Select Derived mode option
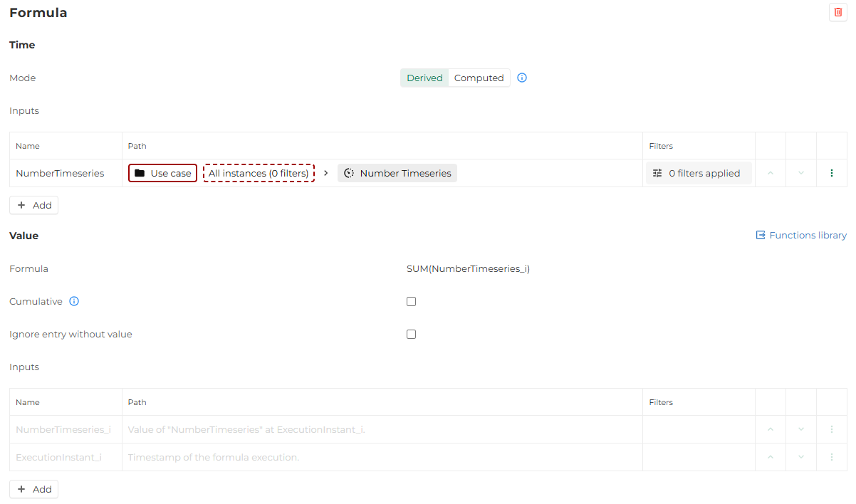 (424, 78)
